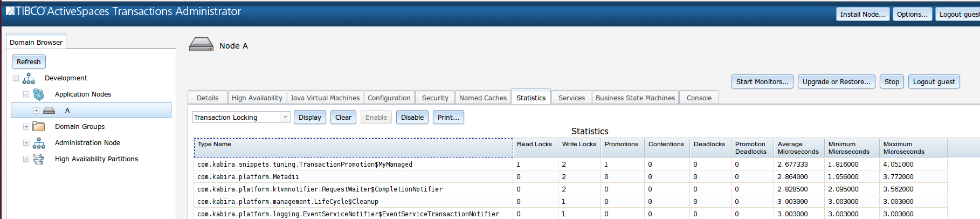Expand the Administration Node branch
This screenshot has height=219, width=980.
[x=26, y=143]
